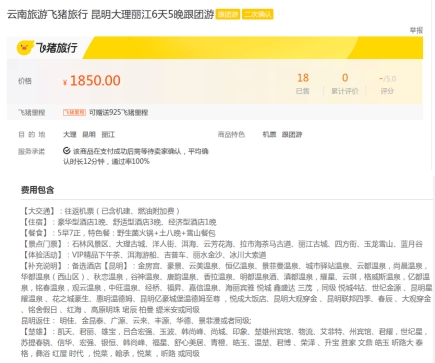Click the 目的地 label
Viewport: 435px width, 363px height.
pyautogui.click(x=32, y=135)
